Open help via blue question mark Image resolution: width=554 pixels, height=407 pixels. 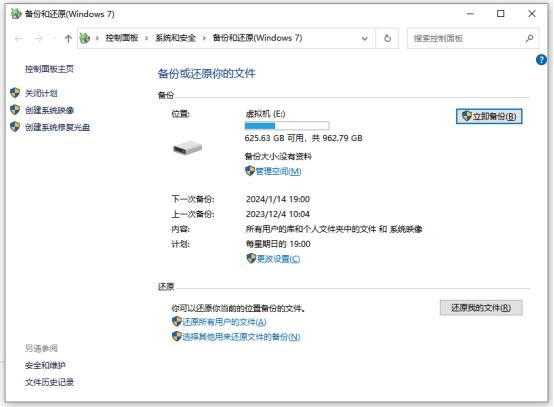[x=541, y=60]
